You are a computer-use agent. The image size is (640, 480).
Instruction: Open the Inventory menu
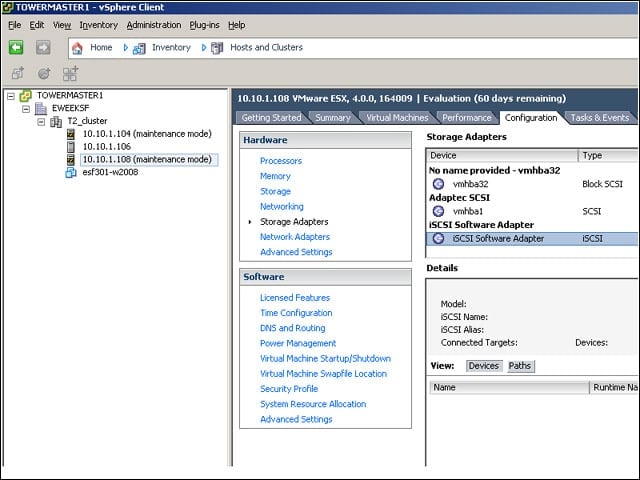[x=98, y=25]
